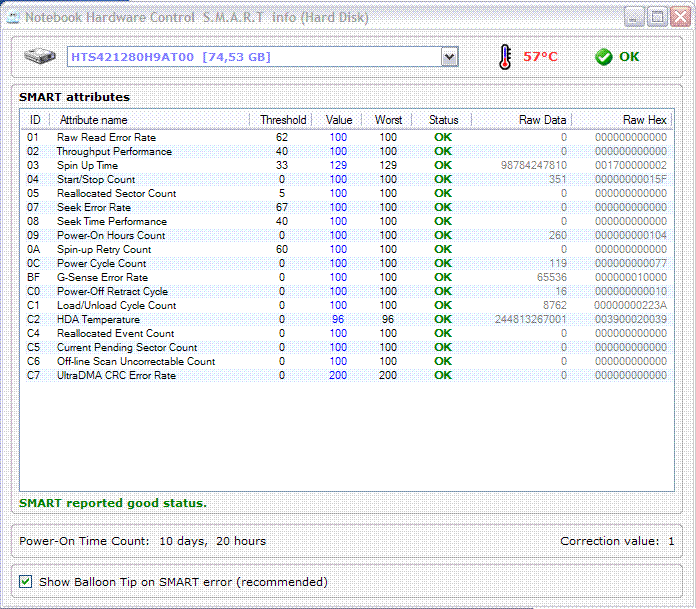Select the Start/Stop Count row

tap(347, 179)
